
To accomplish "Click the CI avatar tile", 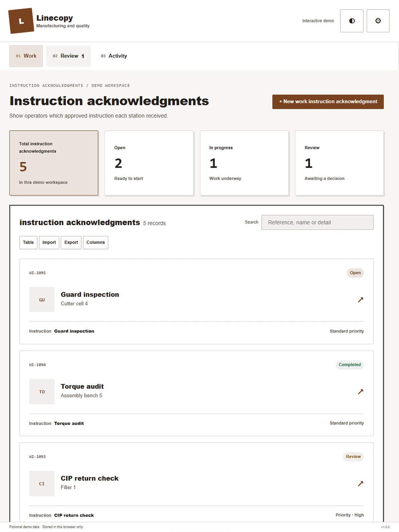I will pos(42,483).
